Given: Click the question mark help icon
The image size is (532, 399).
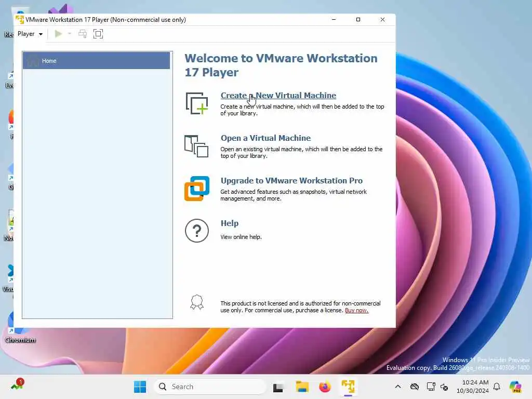Looking at the screenshot, I should point(197,231).
